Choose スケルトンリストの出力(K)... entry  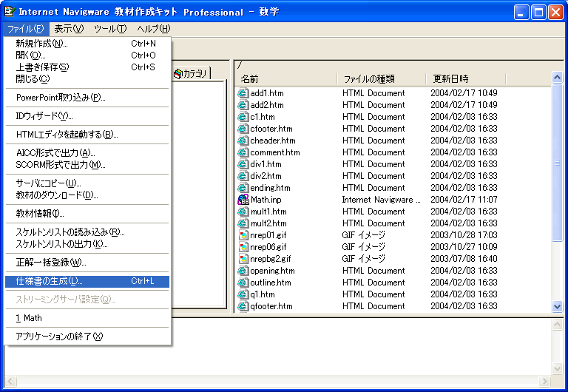coord(87,244)
